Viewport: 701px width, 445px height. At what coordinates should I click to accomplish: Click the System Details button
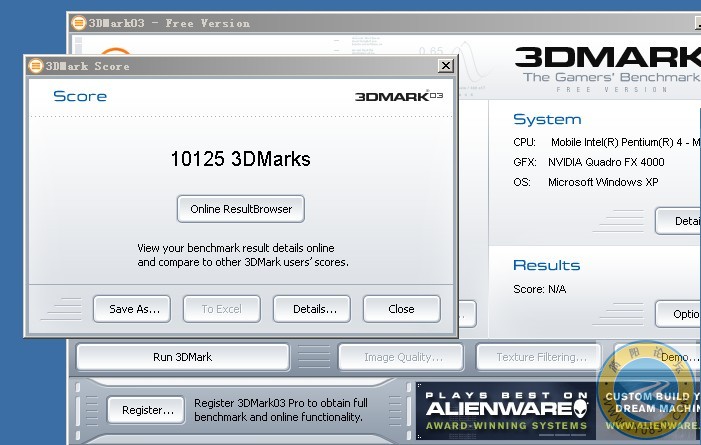[x=678, y=221]
